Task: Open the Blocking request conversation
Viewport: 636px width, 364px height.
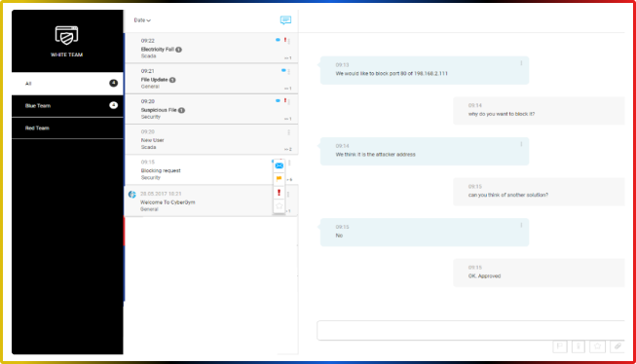Action: tap(211, 170)
